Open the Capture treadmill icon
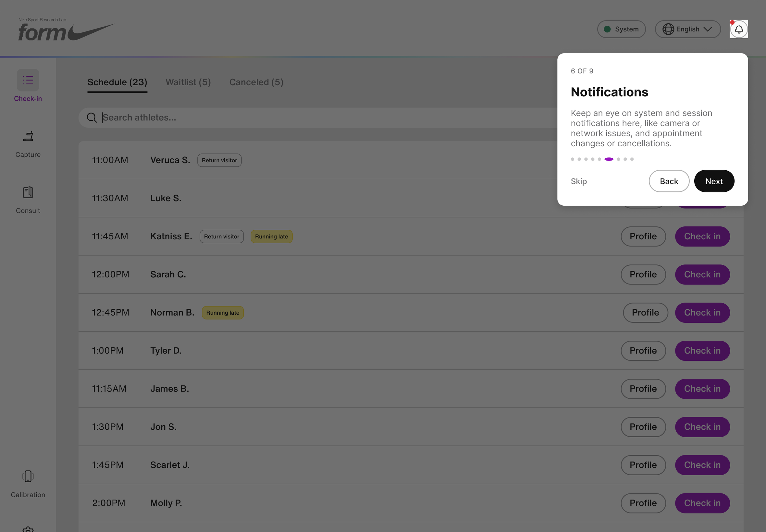Viewport: 766px width, 532px height. coord(28,136)
